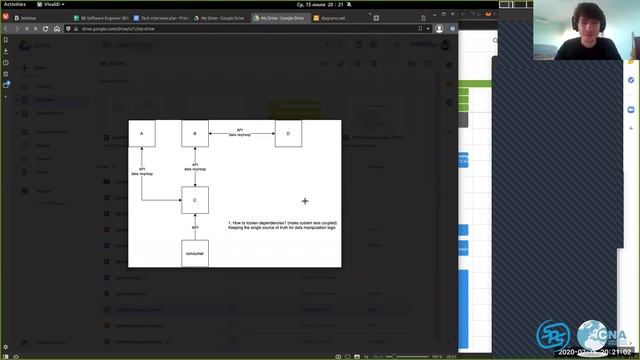Open the Notes panel in Vivaldi sidebar
This screenshot has height=360, width=640.
[x=6, y=74]
